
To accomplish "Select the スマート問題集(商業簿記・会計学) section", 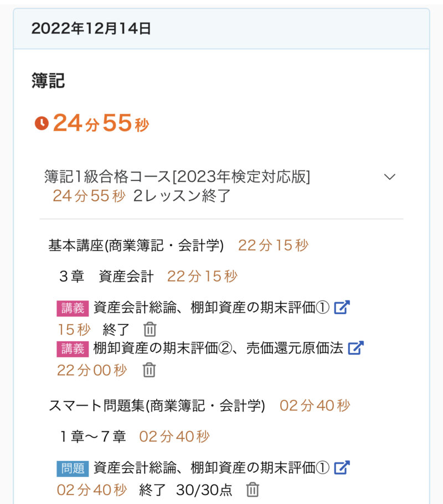I will [157, 406].
